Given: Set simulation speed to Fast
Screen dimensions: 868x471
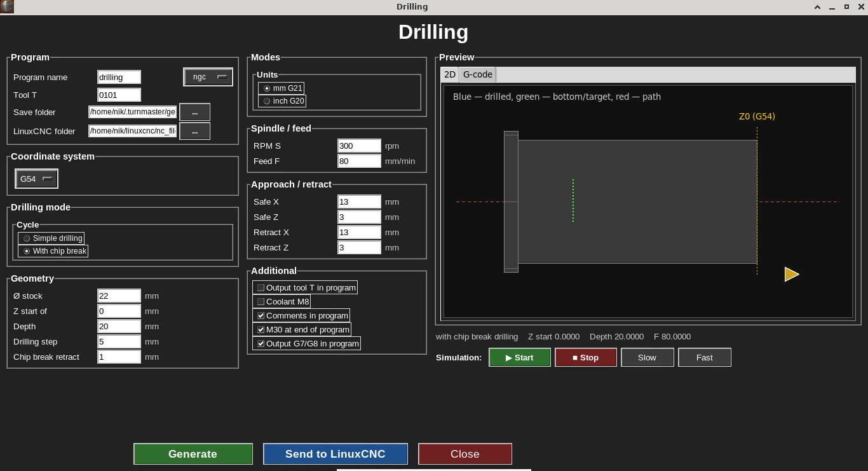Looking at the screenshot, I should click(x=705, y=357).
